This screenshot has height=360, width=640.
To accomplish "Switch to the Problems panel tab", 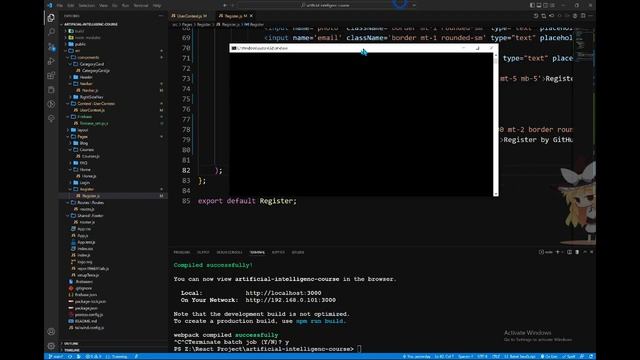I will tap(182, 252).
